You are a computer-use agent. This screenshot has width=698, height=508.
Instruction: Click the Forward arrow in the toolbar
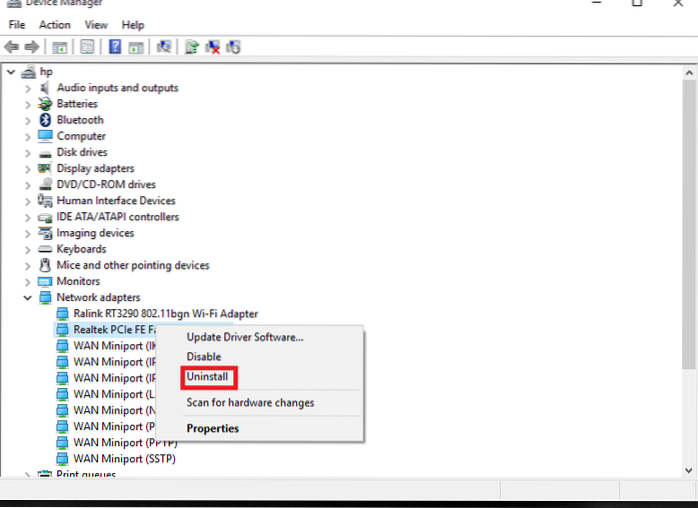click(x=32, y=47)
